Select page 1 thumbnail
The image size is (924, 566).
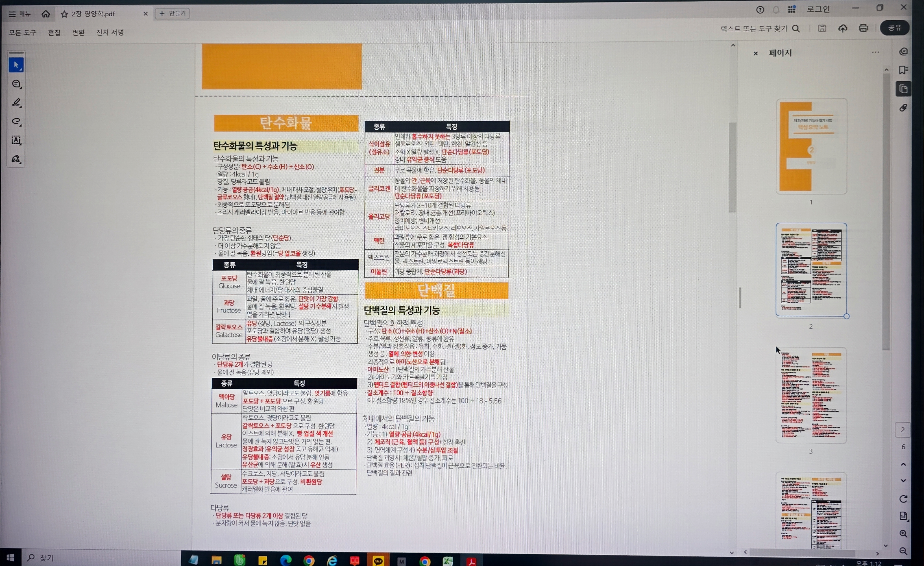coord(811,146)
